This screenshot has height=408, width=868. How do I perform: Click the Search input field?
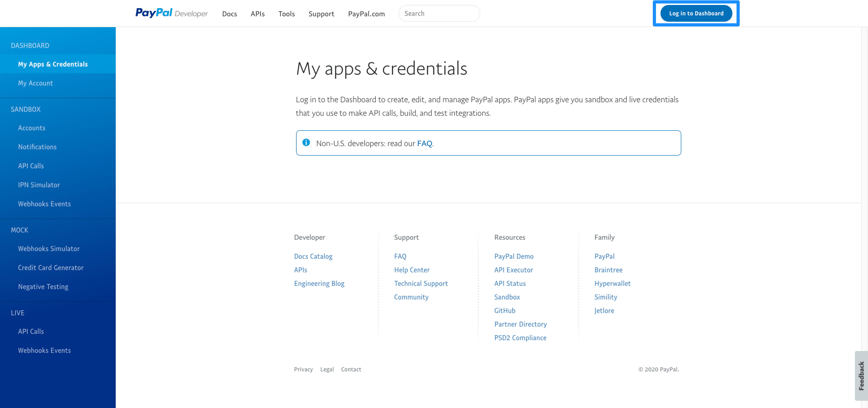coord(439,14)
